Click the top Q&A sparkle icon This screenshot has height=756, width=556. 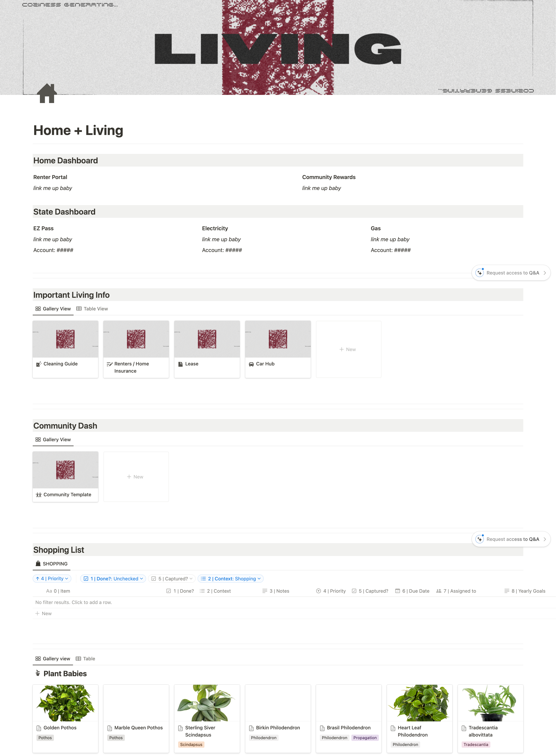pos(480,273)
